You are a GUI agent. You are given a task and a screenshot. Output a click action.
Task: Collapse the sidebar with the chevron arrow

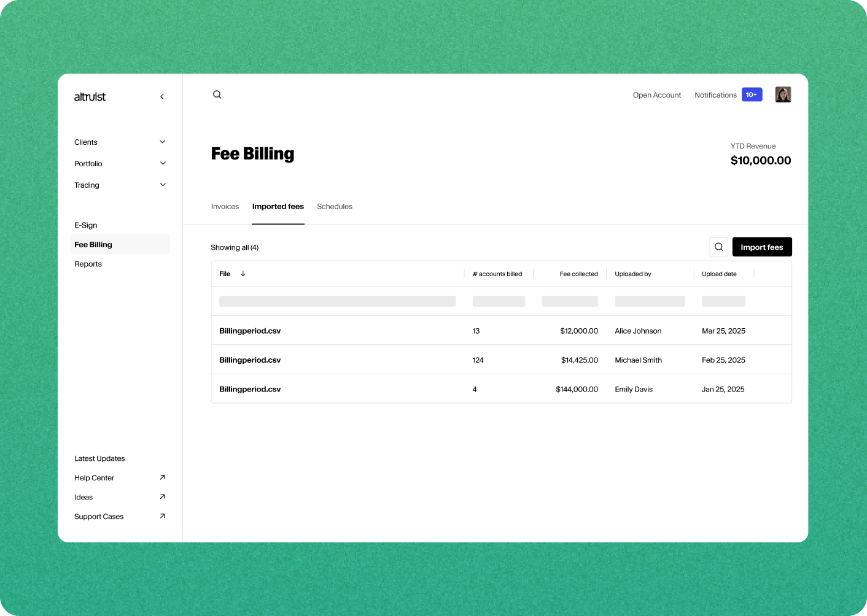point(162,97)
